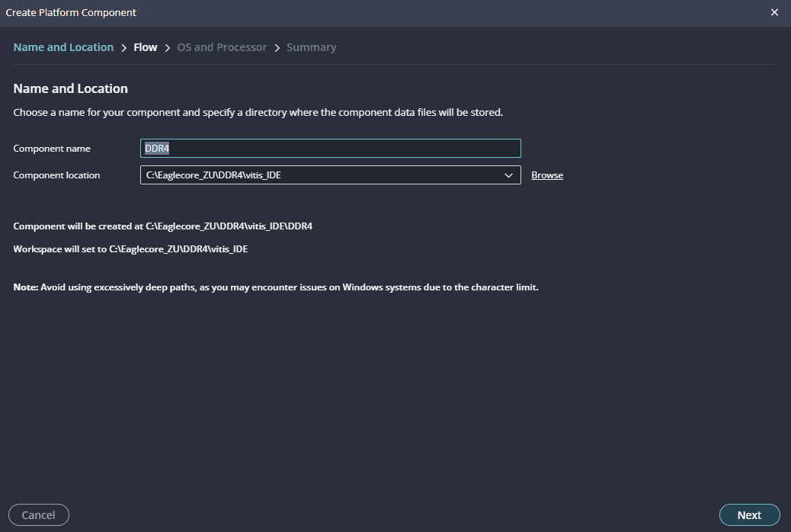Proceed with the Next button
The width and height of the screenshot is (791, 532).
(x=749, y=515)
